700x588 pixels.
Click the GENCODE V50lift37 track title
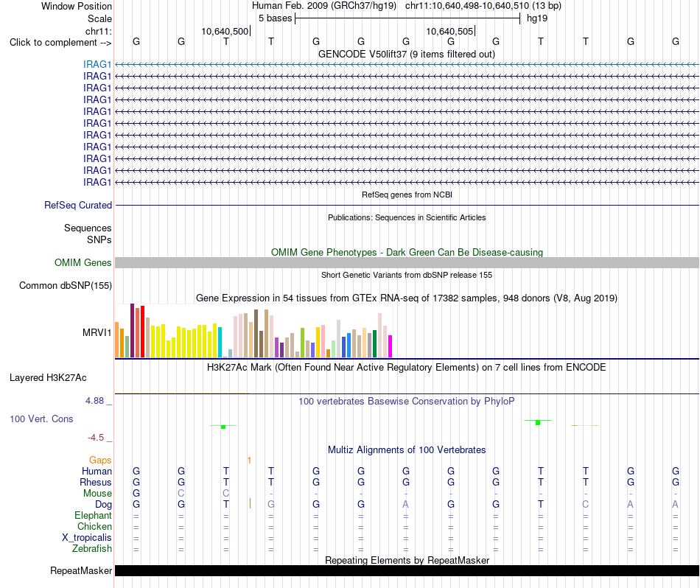coord(407,54)
